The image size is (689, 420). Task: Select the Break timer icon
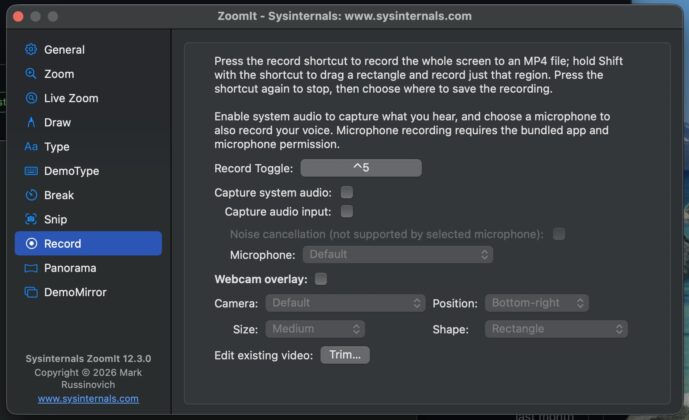(x=31, y=195)
